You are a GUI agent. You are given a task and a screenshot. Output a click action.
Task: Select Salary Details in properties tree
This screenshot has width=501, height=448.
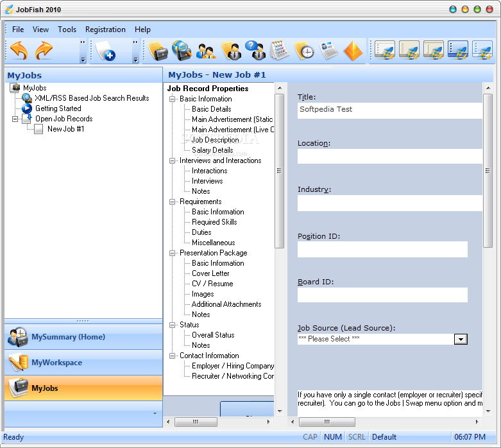pyautogui.click(x=212, y=150)
